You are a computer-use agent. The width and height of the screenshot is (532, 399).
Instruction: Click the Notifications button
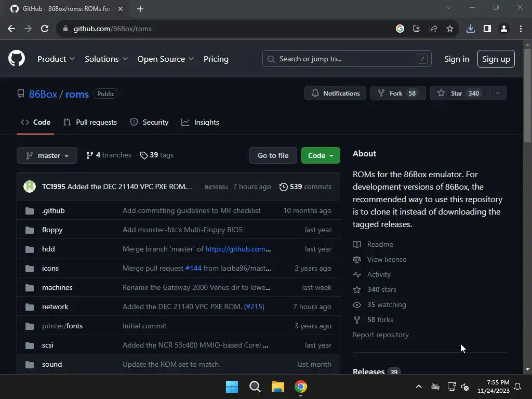(x=335, y=94)
